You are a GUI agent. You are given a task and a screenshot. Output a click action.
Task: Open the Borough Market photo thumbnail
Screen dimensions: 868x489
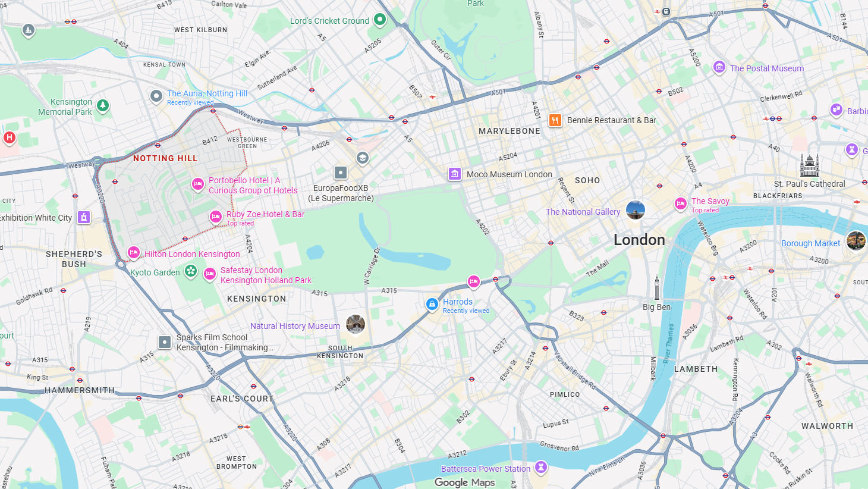click(x=856, y=241)
